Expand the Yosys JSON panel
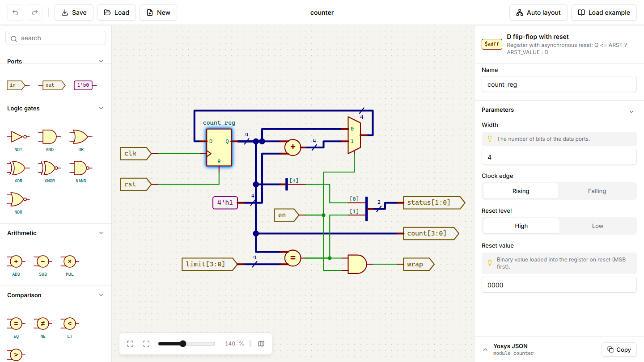The image size is (644, 362). coord(485,349)
